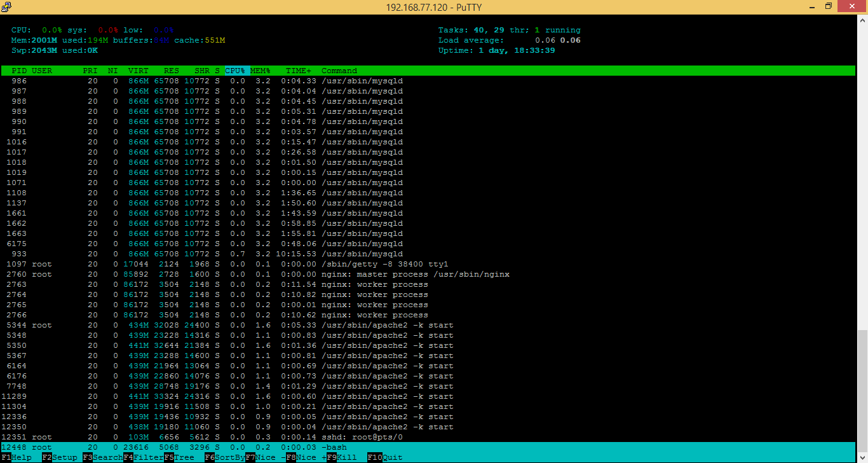Open the F6 SortBy selector

pos(224,457)
